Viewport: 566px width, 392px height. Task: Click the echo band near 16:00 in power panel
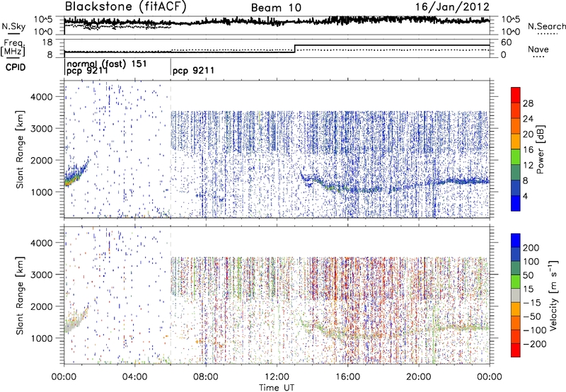pyautogui.click(x=348, y=189)
